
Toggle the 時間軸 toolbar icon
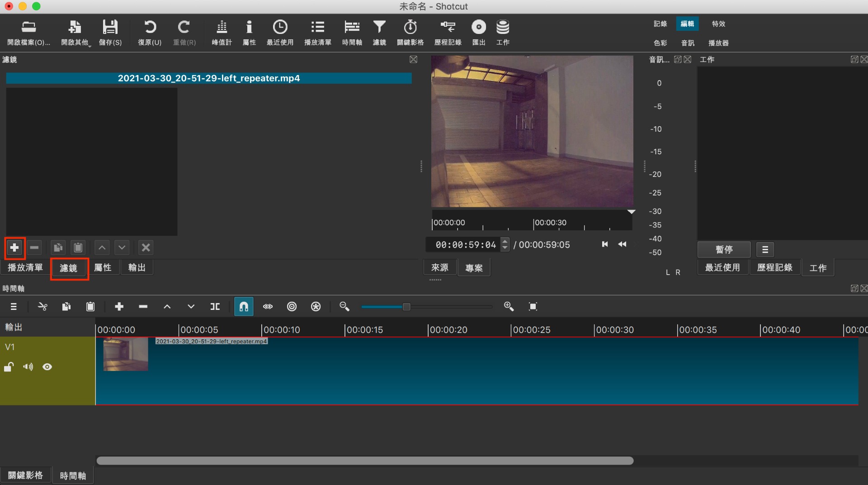(352, 33)
